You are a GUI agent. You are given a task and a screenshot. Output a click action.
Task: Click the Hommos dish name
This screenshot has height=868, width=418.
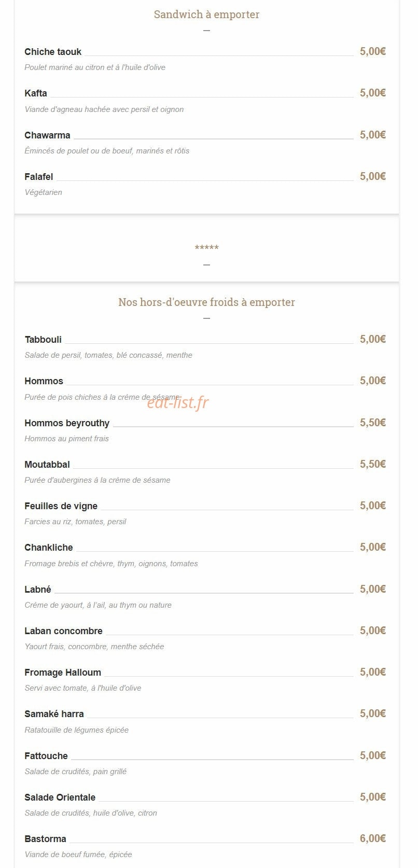click(44, 381)
